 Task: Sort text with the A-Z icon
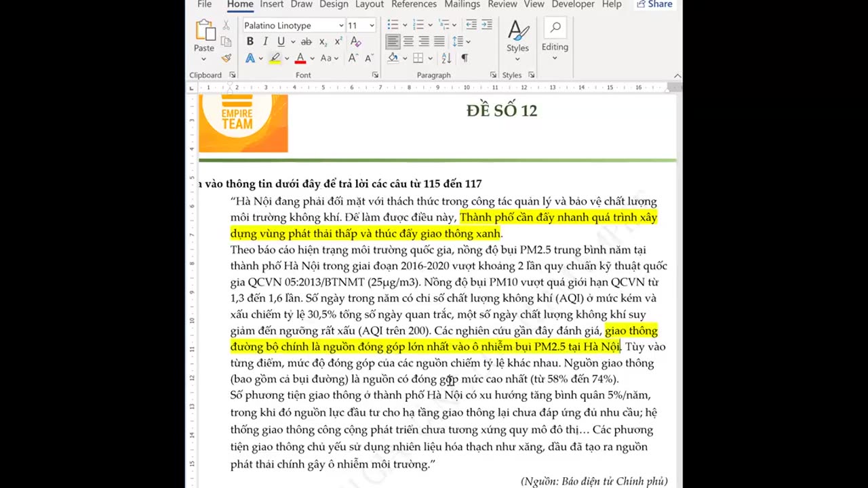(x=446, y=58)
